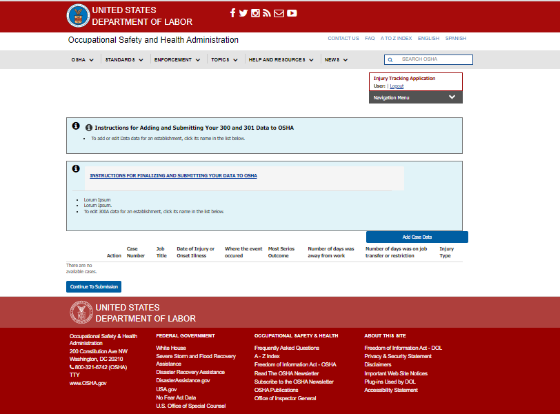Click the Job Title column header
This screenshot has height=414, width=560.
pos(161,252)
